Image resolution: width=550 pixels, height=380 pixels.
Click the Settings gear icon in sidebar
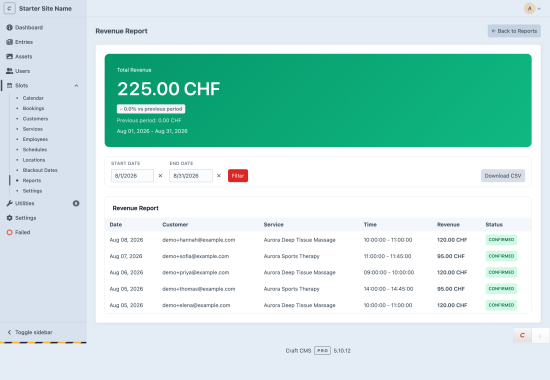click(x=9, y=218)
